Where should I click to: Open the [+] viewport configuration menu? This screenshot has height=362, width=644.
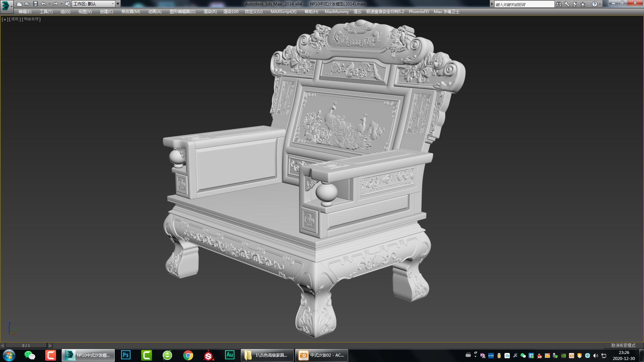pos(4,19)
